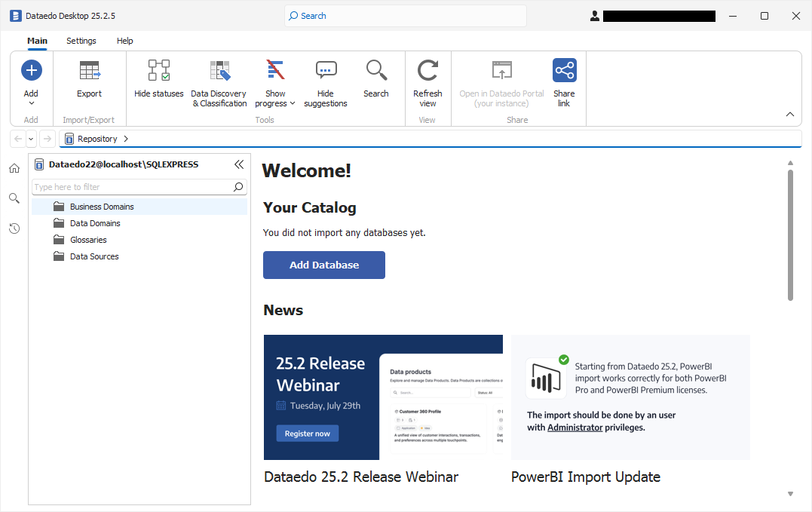Select the Data Sources tree row

pos(139,256)
